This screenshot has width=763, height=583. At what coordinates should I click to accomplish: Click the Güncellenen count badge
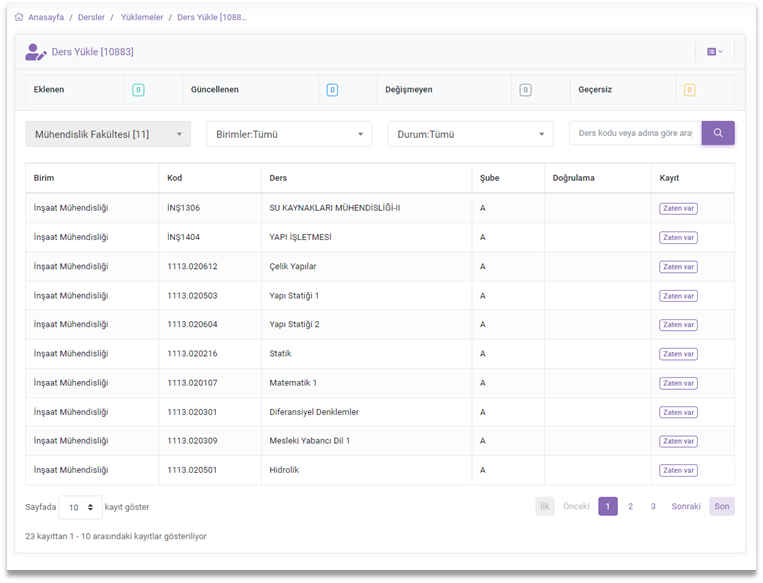[x=332, y=90]
